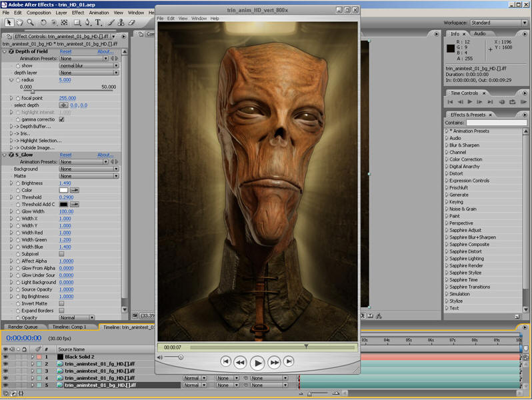Viewport: 532px width, 400px height.
Task: Play preview in Time Controls panel
Action: [x=470, y=102]
